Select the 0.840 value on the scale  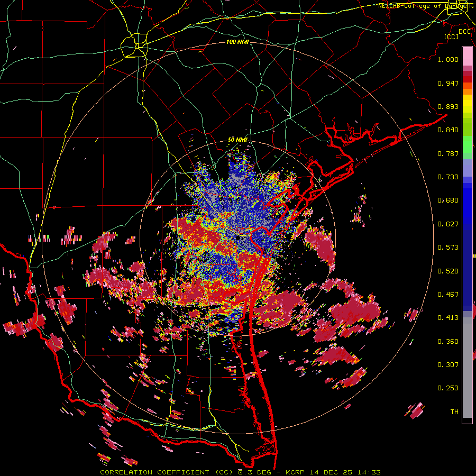pyautogui.click(x=448, y=130)
